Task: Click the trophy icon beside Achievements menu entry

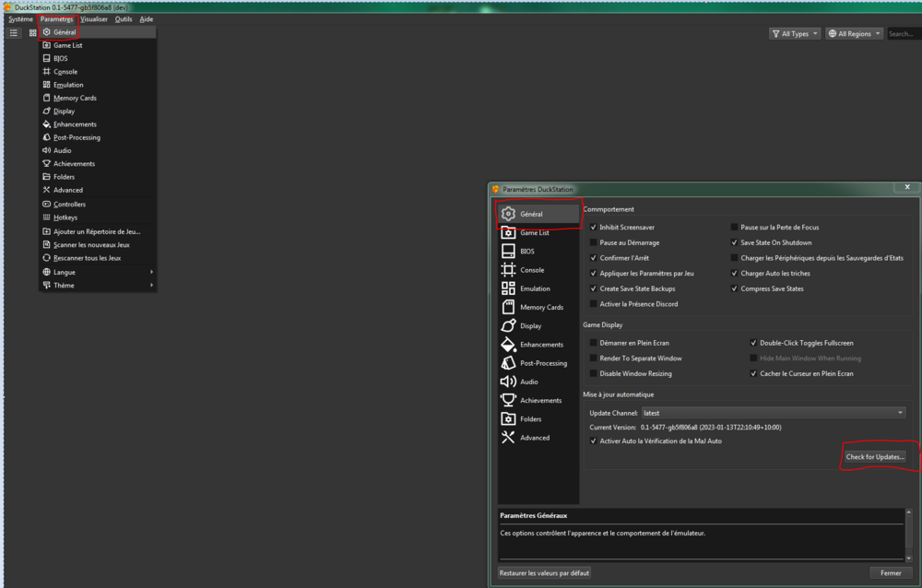Action: 46,163
